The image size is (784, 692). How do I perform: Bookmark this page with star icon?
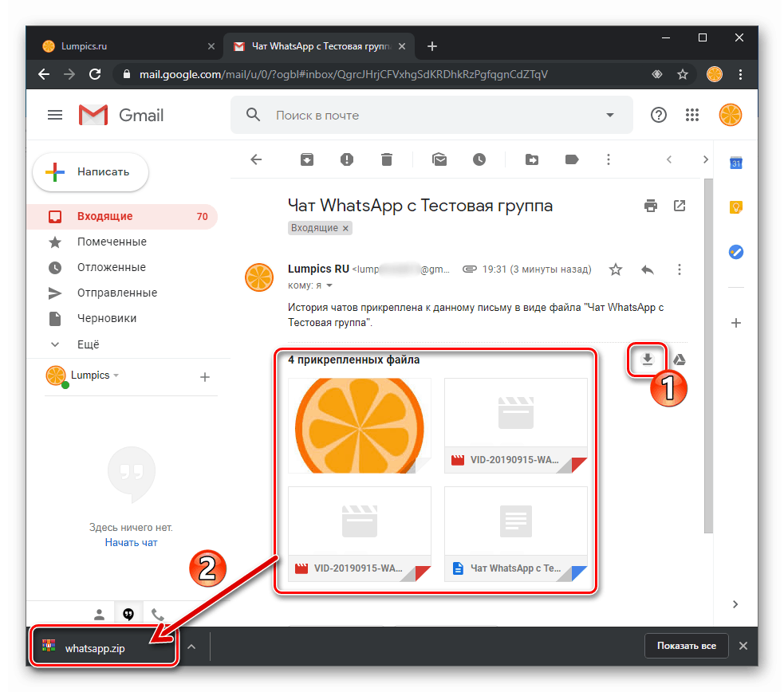[683, 74]
